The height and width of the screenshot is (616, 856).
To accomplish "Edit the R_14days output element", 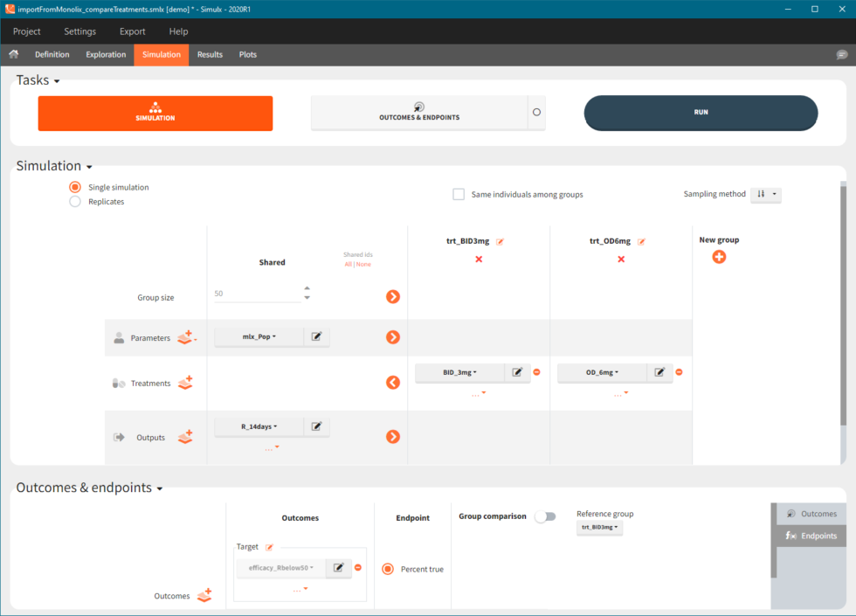I will click(x=316, y=426).
